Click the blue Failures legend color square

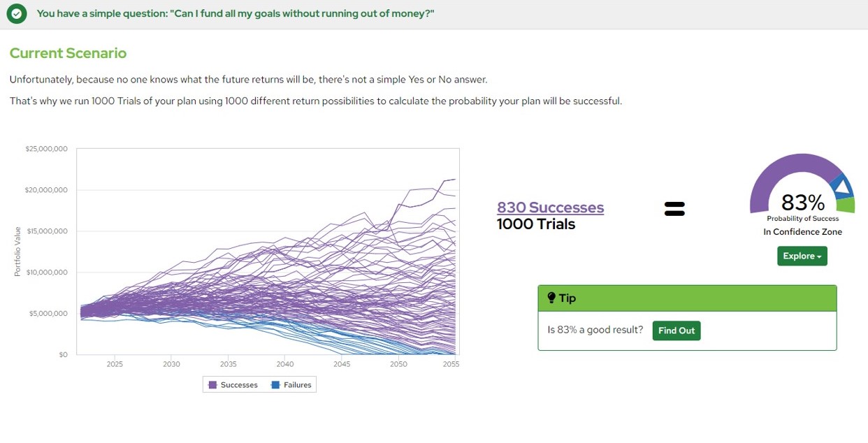(275, 385)
